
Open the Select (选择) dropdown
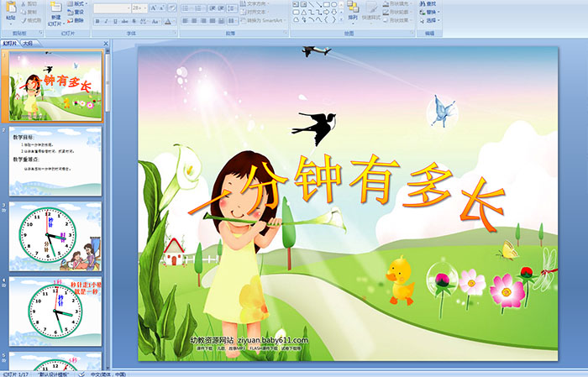[433, 20]
